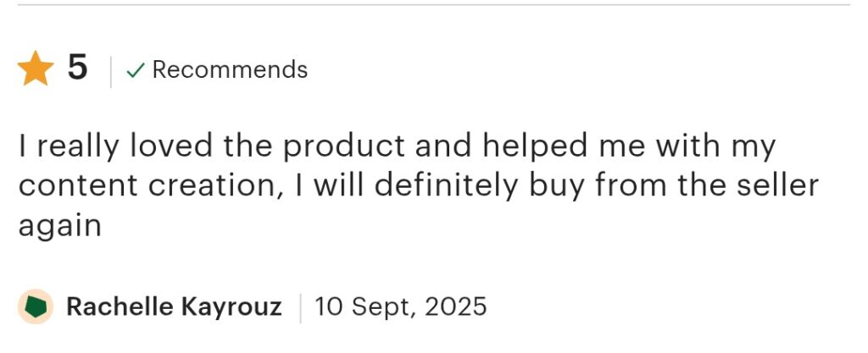Open Rachelle Kayrouz's reviewer profile
This screenshot has width=868, height=353.
click(x=173, y=306)
